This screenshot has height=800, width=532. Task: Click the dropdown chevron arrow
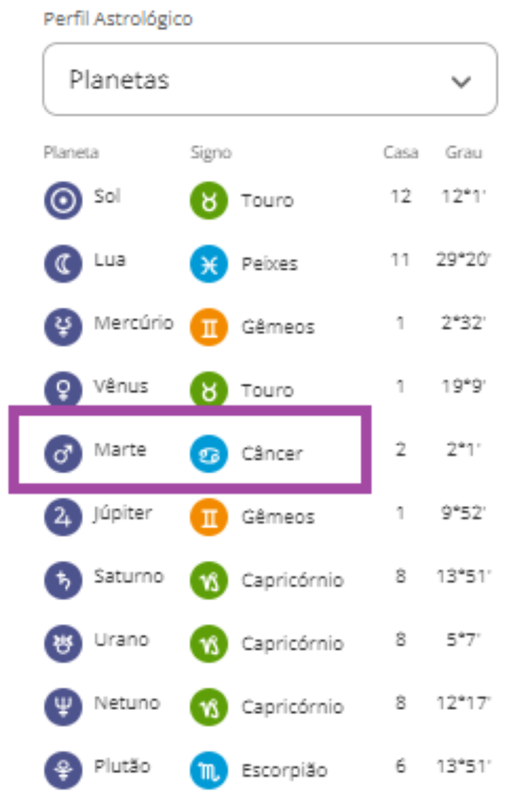coord(461,81)
